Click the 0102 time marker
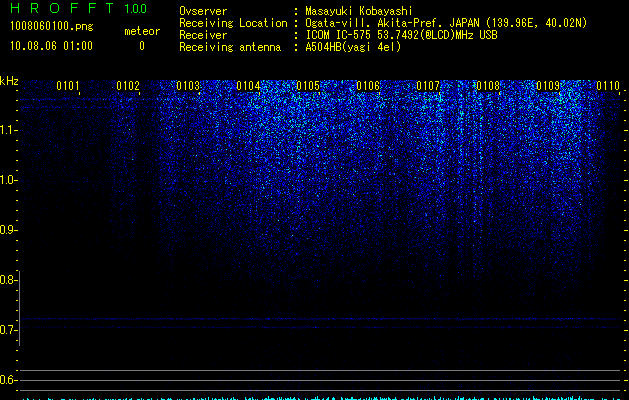The image size is (629, 400). (128, 85)
